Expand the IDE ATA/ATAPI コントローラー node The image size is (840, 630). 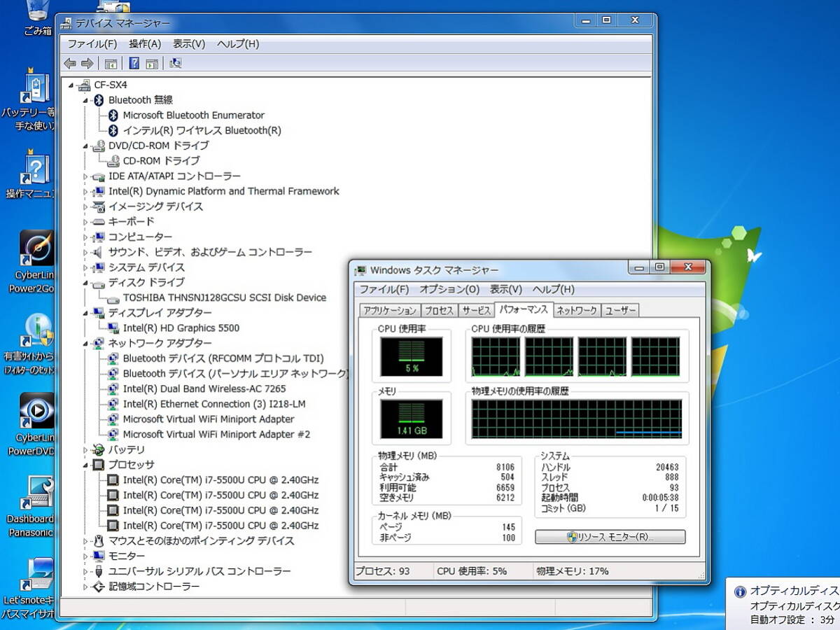click(x=86, y=176)
